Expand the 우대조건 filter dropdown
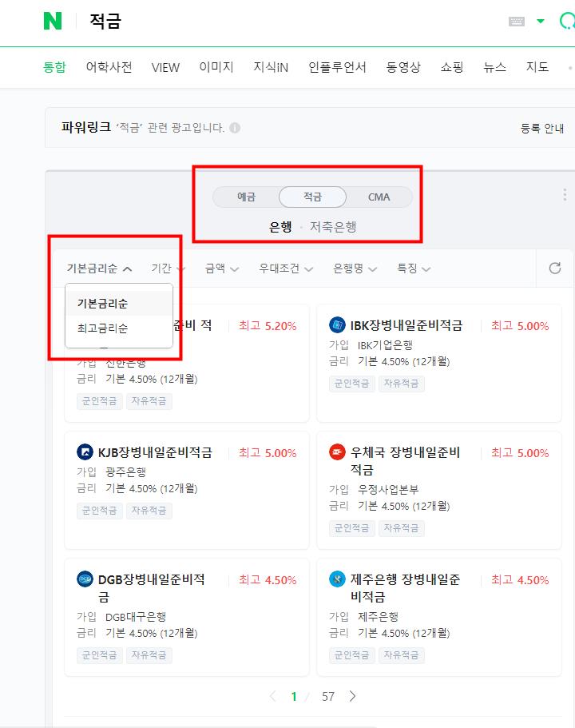 [286, 269]
